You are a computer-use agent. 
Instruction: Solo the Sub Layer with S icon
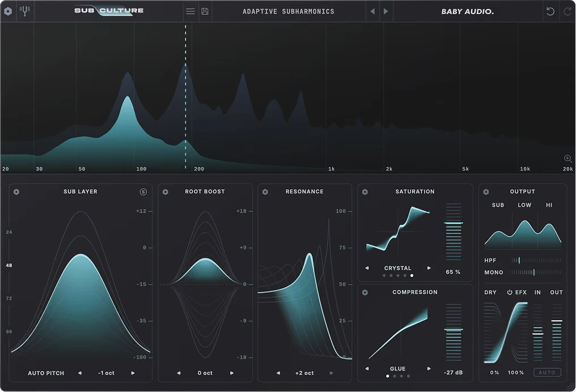point(143,191)
